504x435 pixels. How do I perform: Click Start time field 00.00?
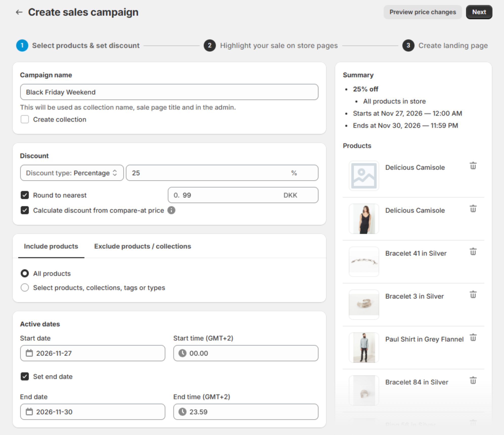[x=246, y=353]
